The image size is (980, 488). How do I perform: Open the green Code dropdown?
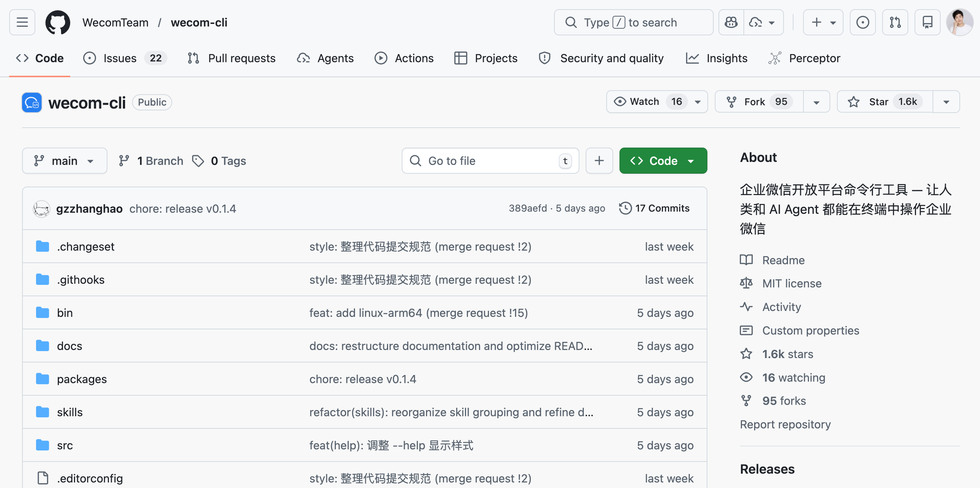point(663,160)
